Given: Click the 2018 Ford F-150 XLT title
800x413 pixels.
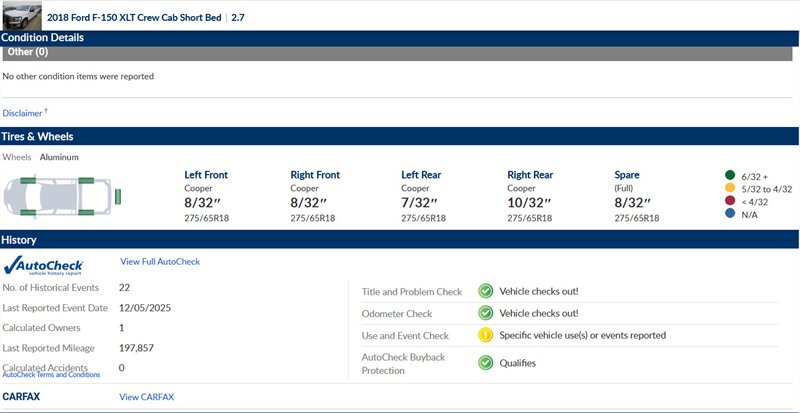Looking at the screenshot, I should (135, 17).
